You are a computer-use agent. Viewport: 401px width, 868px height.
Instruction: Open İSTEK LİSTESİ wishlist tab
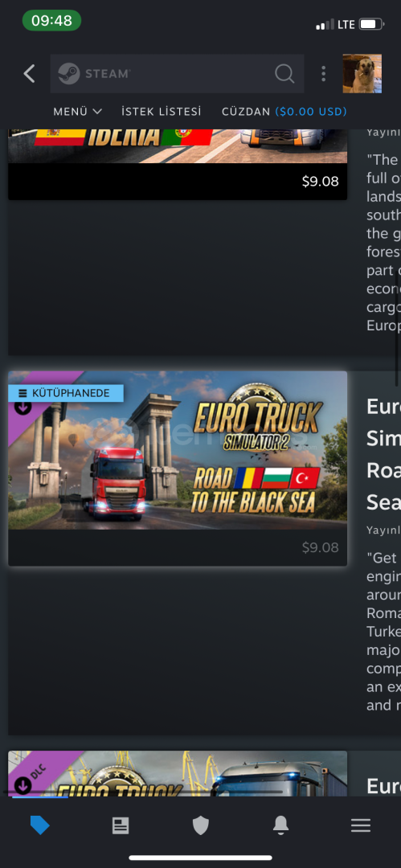(x=162, y=112)
